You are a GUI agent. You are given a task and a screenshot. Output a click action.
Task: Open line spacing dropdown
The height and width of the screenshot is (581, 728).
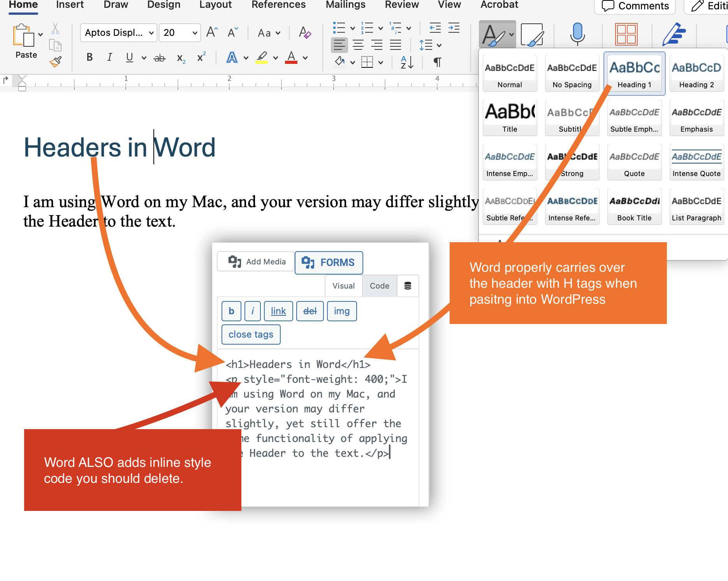[430, 45]
